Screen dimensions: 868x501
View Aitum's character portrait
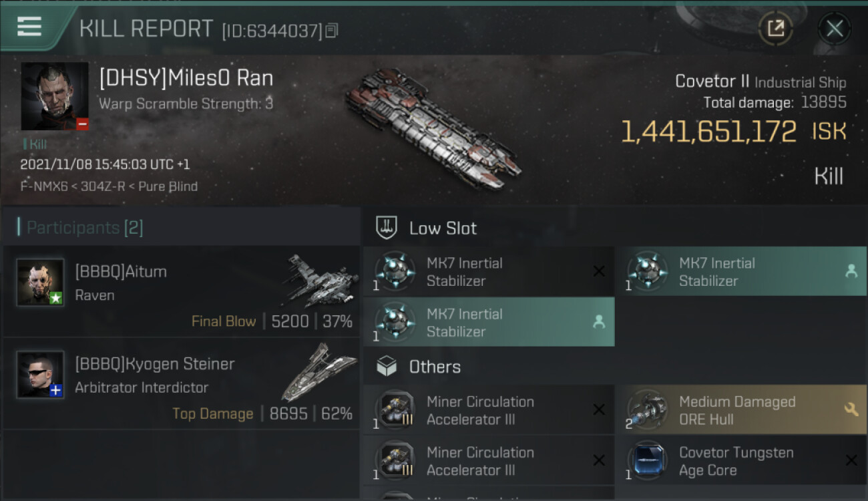(x=40, y=282)
